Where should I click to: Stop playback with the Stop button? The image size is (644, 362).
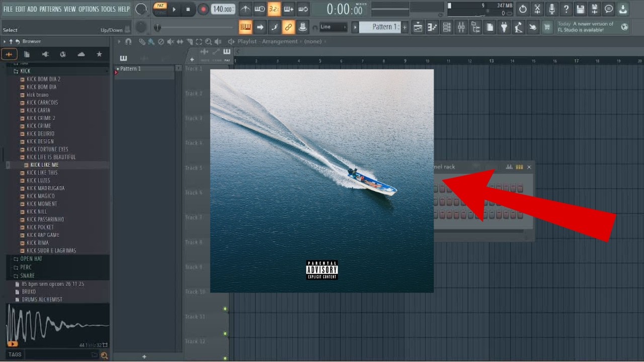pos(188,9)
